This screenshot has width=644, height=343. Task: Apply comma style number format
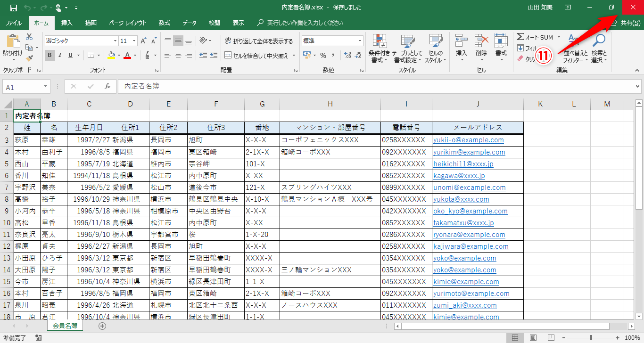[334, 55]
